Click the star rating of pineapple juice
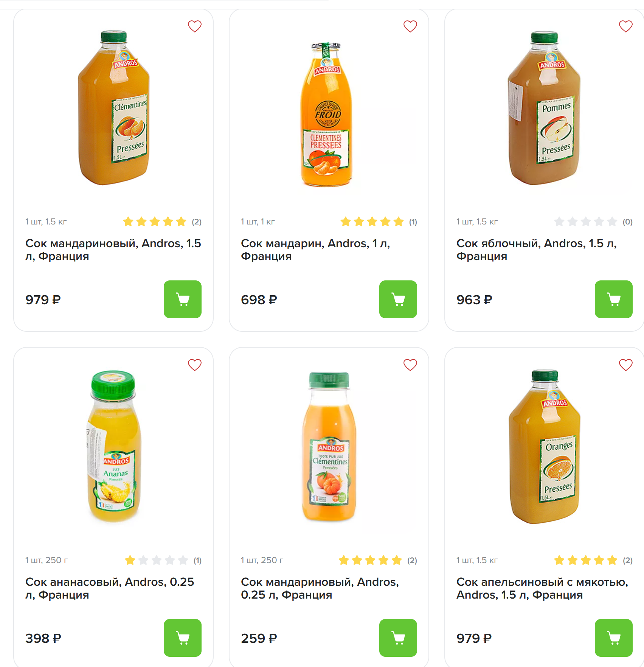This screenshot has height=667, width=644. [157, 560]
